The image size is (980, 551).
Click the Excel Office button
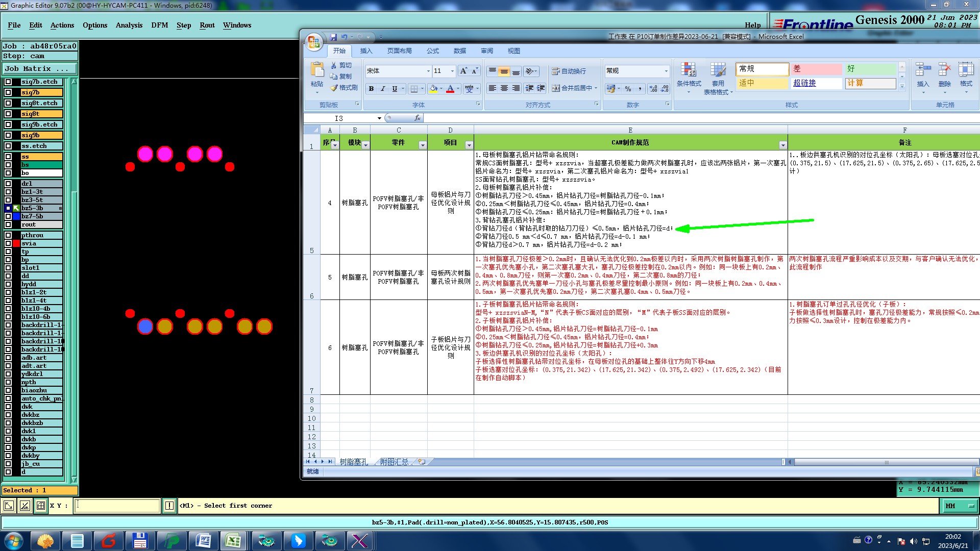click(313, 42)
